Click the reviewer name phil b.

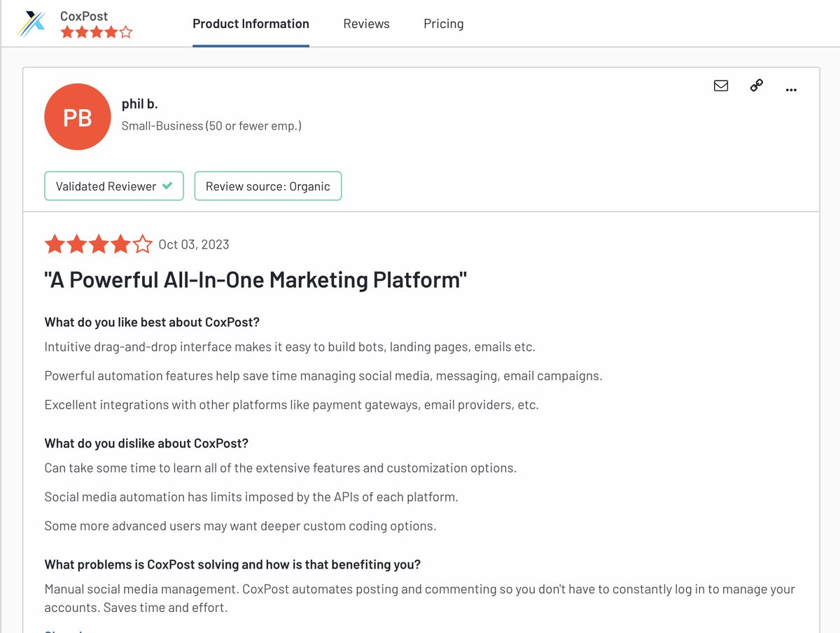coord(139,104)
